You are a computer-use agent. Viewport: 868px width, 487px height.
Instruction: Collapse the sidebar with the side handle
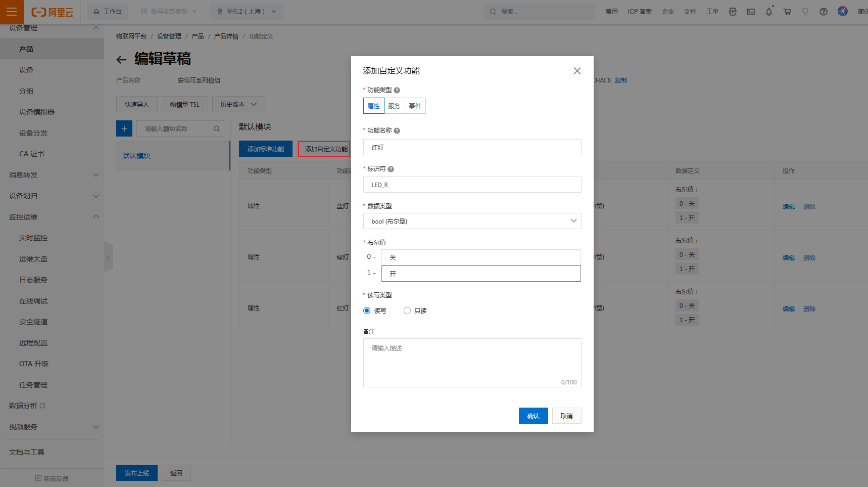pyautogui.click(x=108, y=257)
